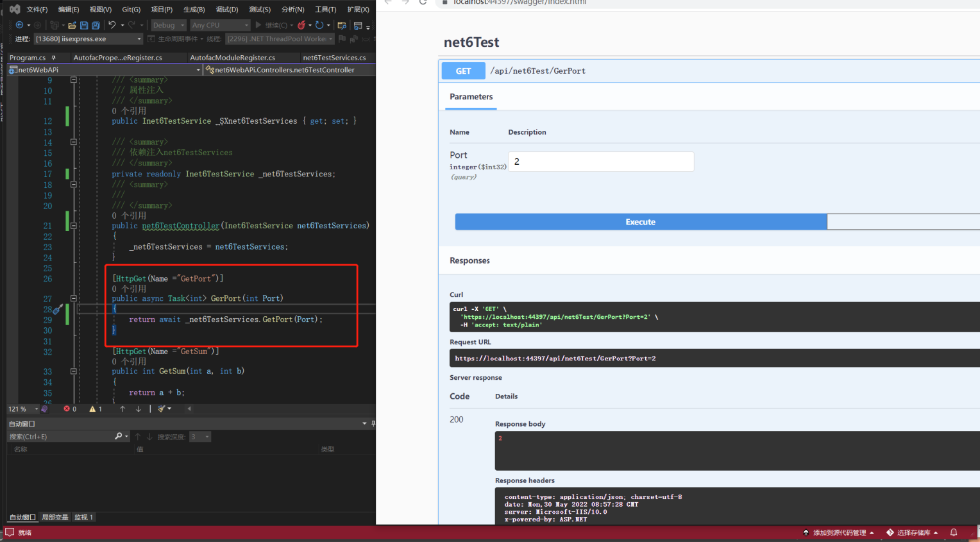The image size is (980, 542).
Task: Click the magnifier search icon in Autos window
Action: [118, 436]
